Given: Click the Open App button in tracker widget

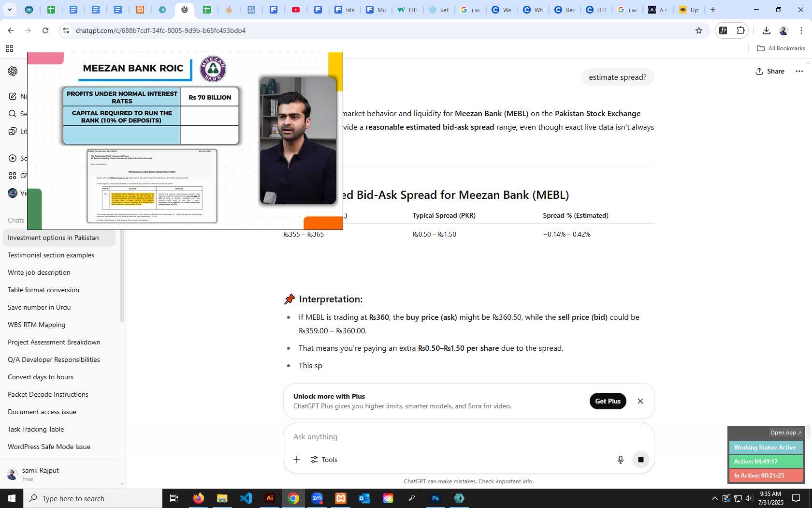Looking at the screenshot, I should coord(785,433).
